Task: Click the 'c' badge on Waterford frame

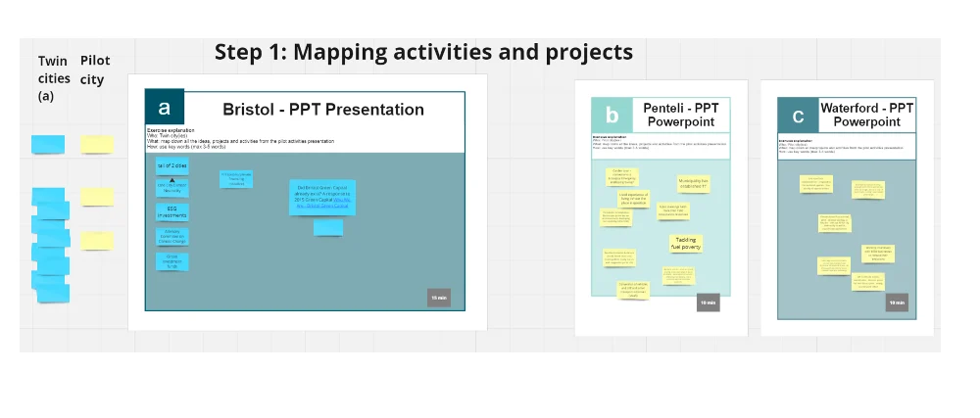Action: coord(798,116)
